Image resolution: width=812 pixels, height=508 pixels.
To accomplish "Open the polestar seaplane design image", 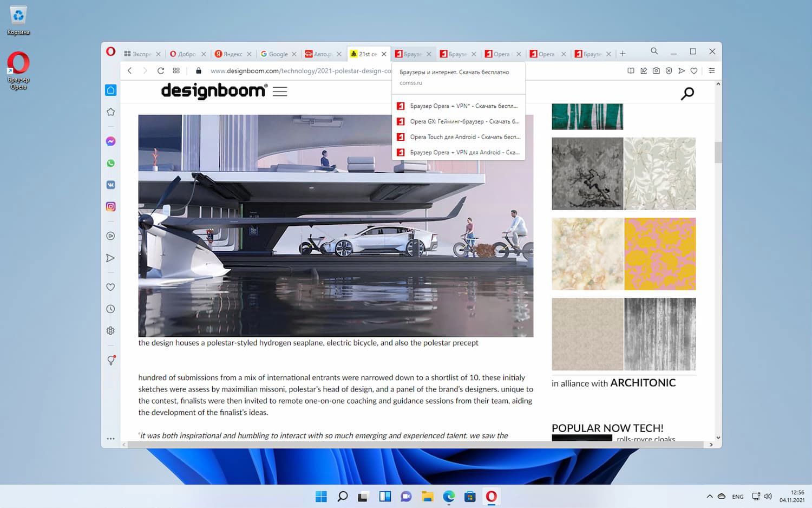I will tap(336, 225).
